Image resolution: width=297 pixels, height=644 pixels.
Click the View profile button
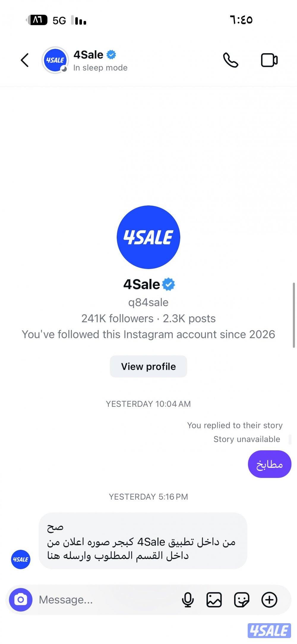[x=148, y=366]
